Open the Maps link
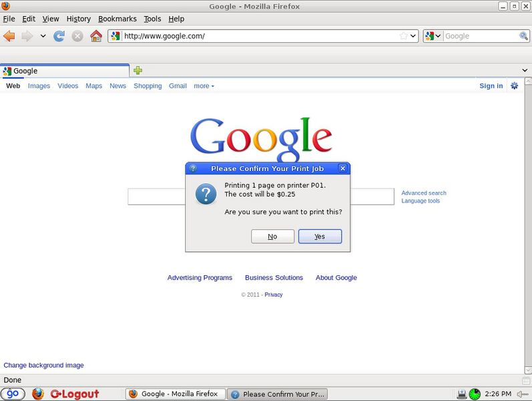Viewport: 532px width, 401px height. click(93, 86)
